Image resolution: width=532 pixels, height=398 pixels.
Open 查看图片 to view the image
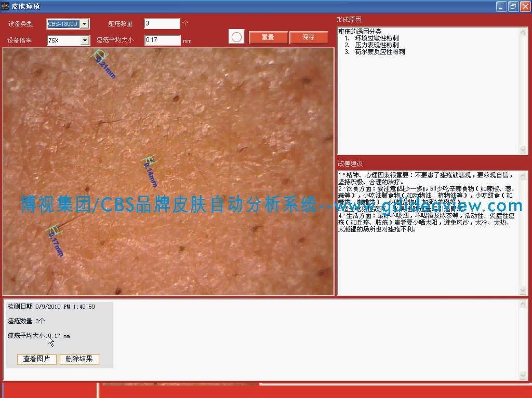[x=37, y=359]
